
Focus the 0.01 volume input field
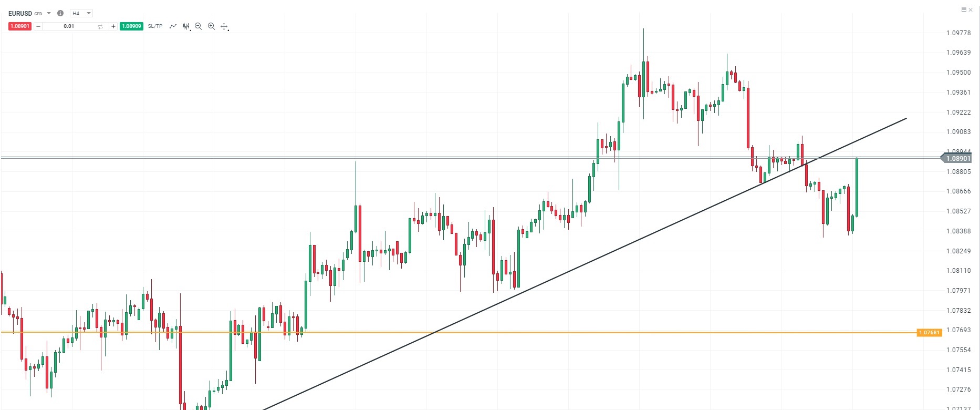tap(69, 26)
